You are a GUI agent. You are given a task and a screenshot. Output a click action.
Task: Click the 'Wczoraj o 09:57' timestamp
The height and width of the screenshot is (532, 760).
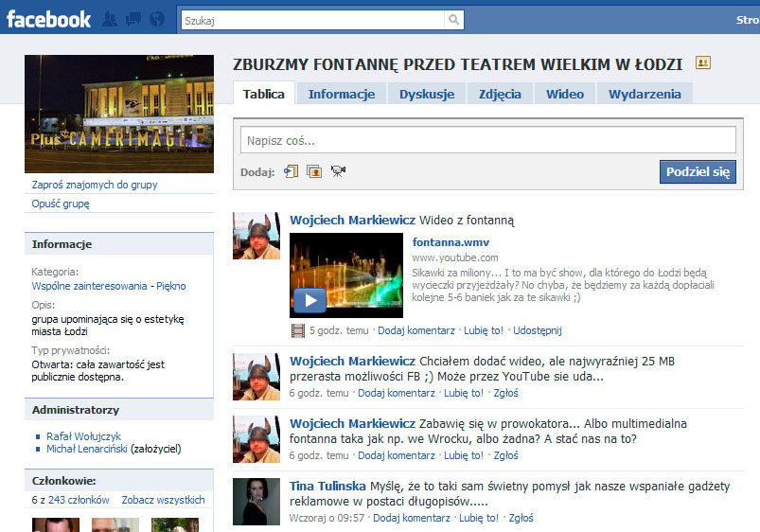coord(327,518)
